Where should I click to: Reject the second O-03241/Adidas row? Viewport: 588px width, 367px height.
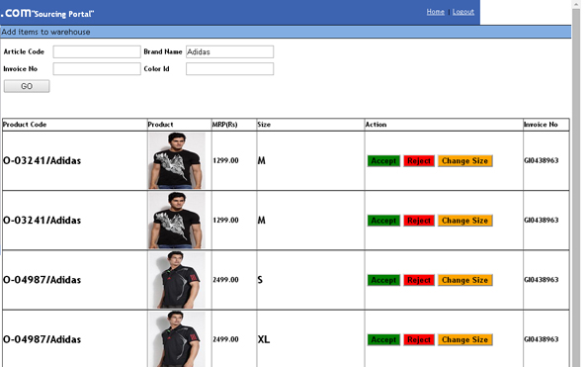click(419, 221)
